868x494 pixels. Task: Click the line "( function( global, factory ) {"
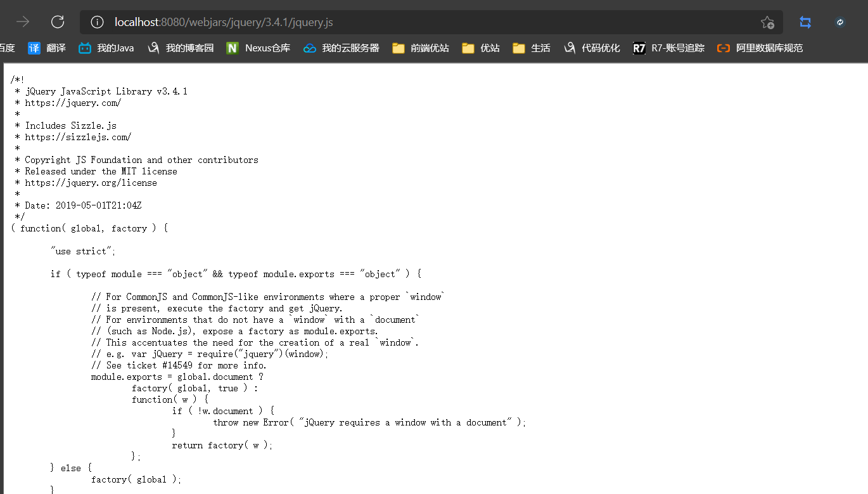[89, 228]
